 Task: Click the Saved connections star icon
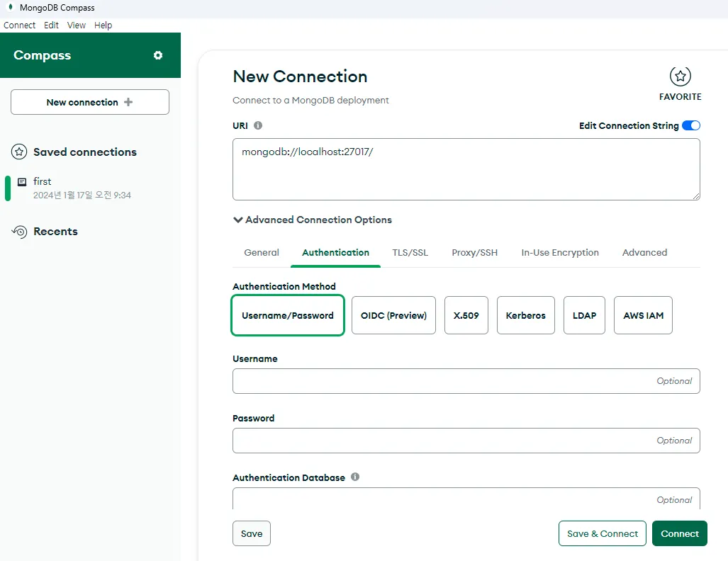pyautogui.click(x=19, y=152)
